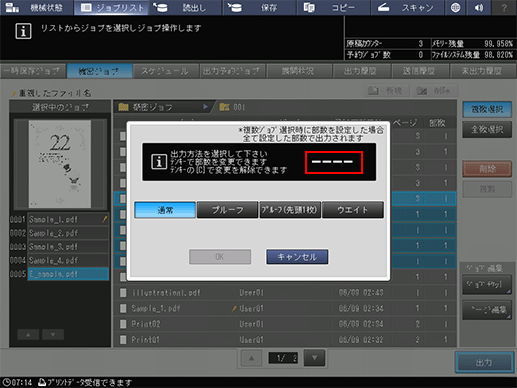The image size is (517, 388).
Task: Click the Print01 job name
Action: 146,339
